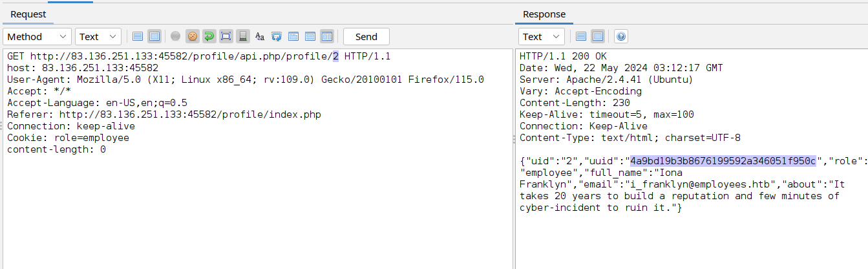Open the Method dropdown
The width and height of the screenshot is (868, 269).
click(x=37, y=37)
